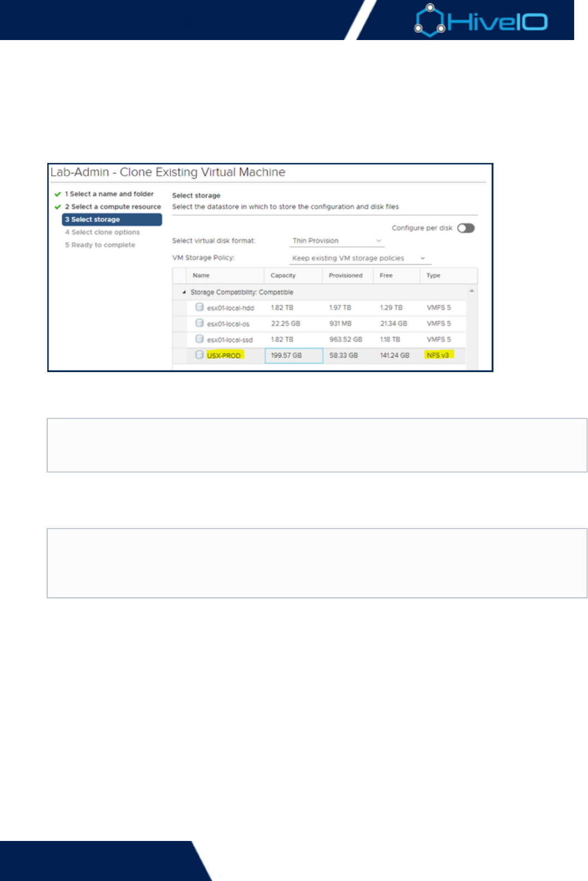Click the first empty text box below the dialog
This screenshot has width=588, height=881.
[317, 445]
